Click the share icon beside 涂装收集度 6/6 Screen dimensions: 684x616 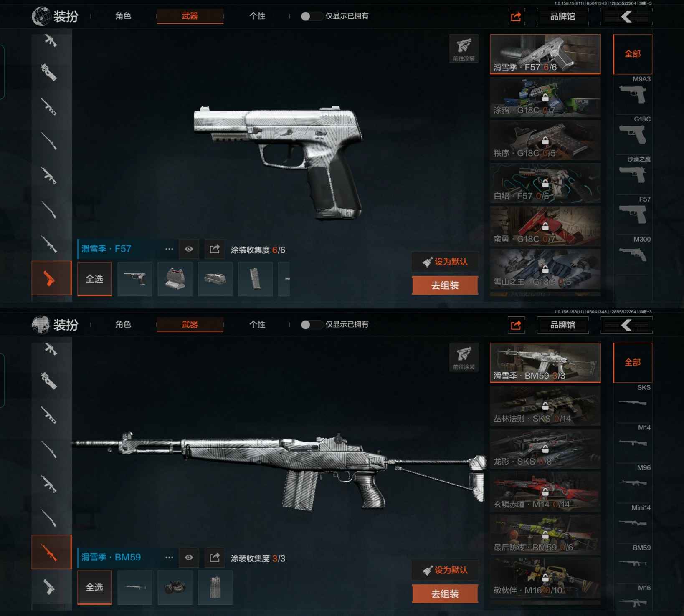(x=215, y=249)
